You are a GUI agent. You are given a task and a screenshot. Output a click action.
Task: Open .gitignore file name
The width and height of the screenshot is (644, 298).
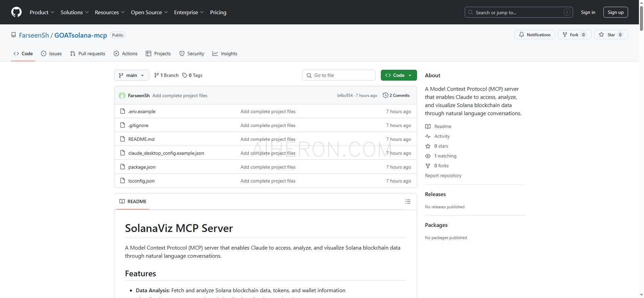coord(138,125)
